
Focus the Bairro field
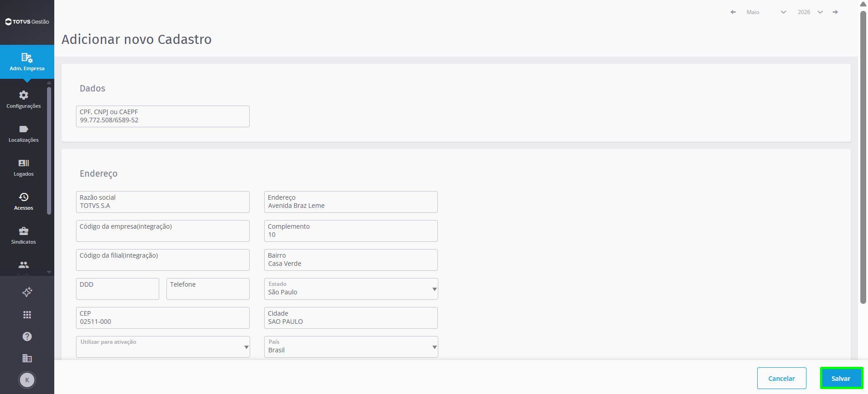click(351, 260)
